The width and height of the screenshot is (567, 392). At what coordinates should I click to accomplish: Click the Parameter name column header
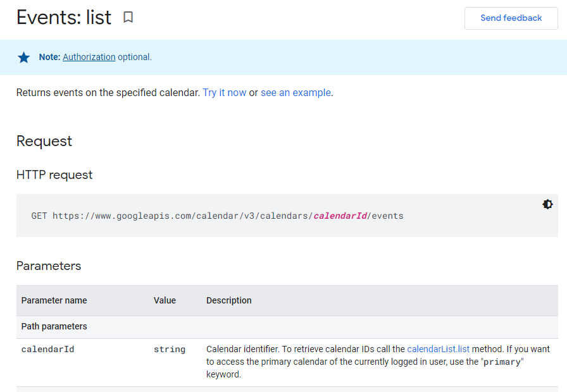[54, 300]
